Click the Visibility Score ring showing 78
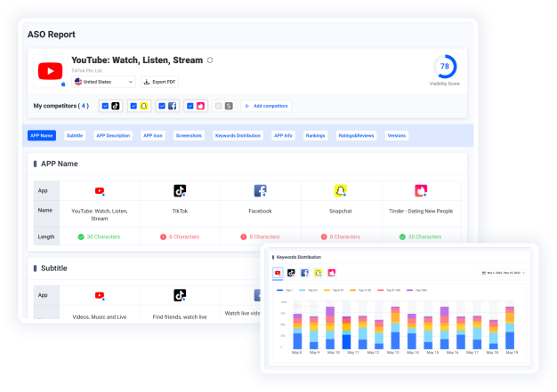This screenshot has width=557, height=392. click(x=445, y=67)
